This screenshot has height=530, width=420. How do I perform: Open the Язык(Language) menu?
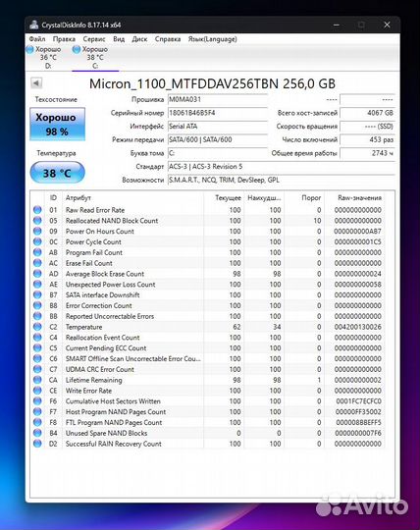[213, 39]
